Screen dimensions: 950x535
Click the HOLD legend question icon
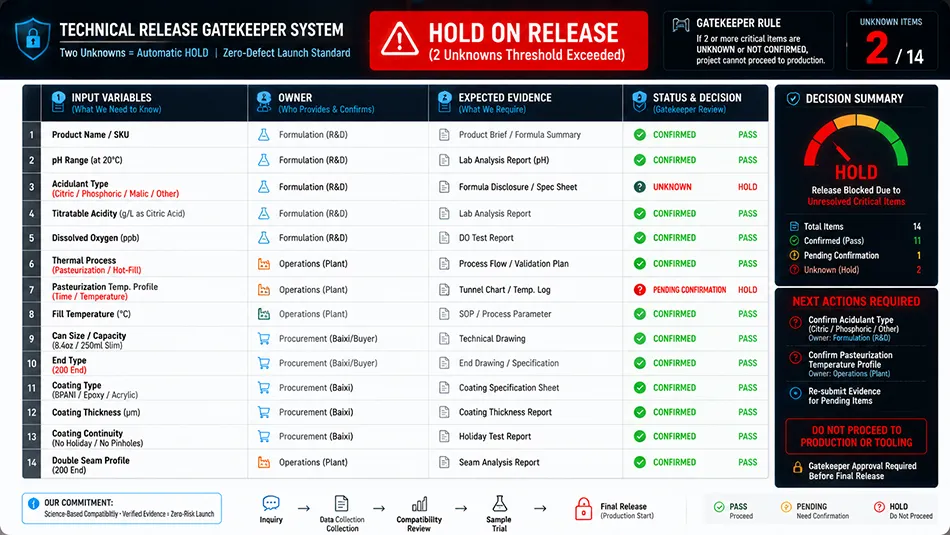click(879, 507)
